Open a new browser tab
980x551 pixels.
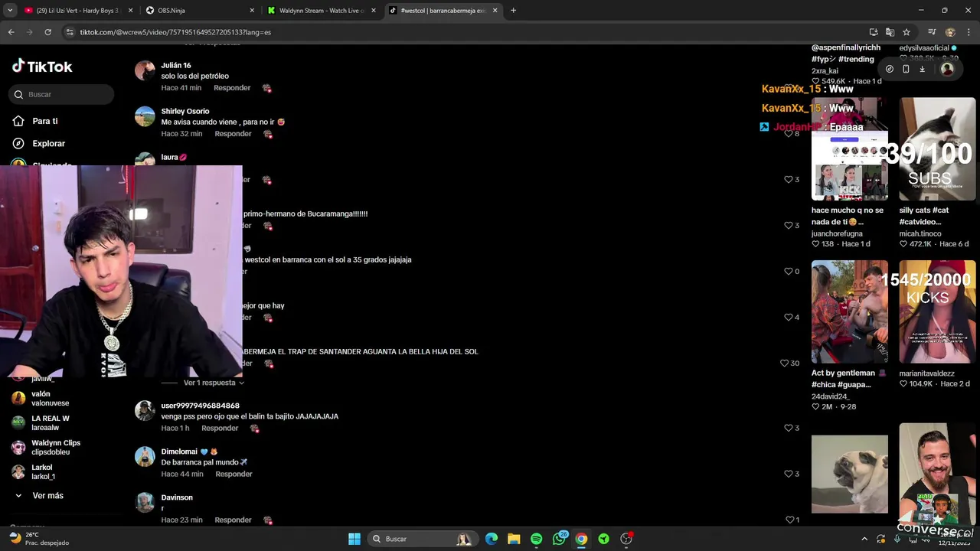click(x=513, y=11)
